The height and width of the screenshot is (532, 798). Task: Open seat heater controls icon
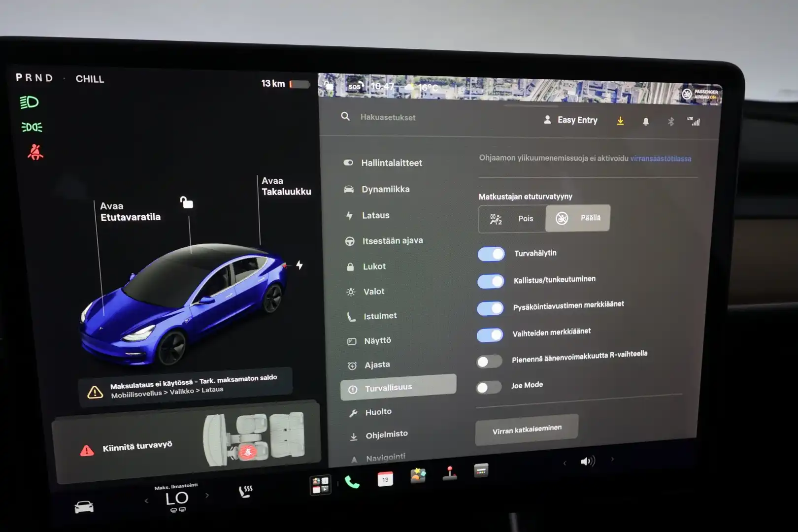tap(245, 491)
